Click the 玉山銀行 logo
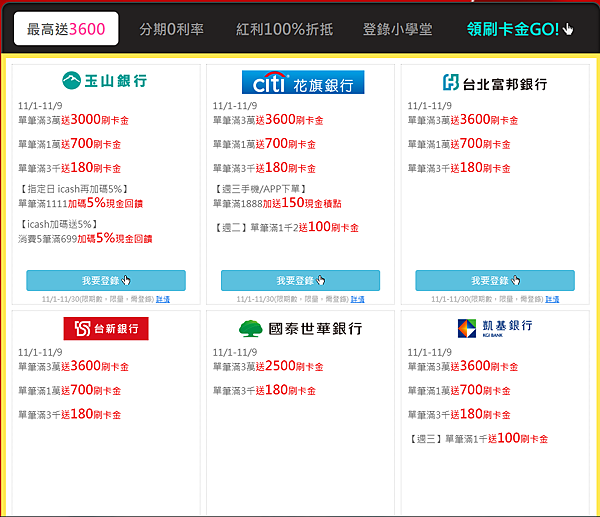Screen dimensions: 600x517 (x=104, y=80)
